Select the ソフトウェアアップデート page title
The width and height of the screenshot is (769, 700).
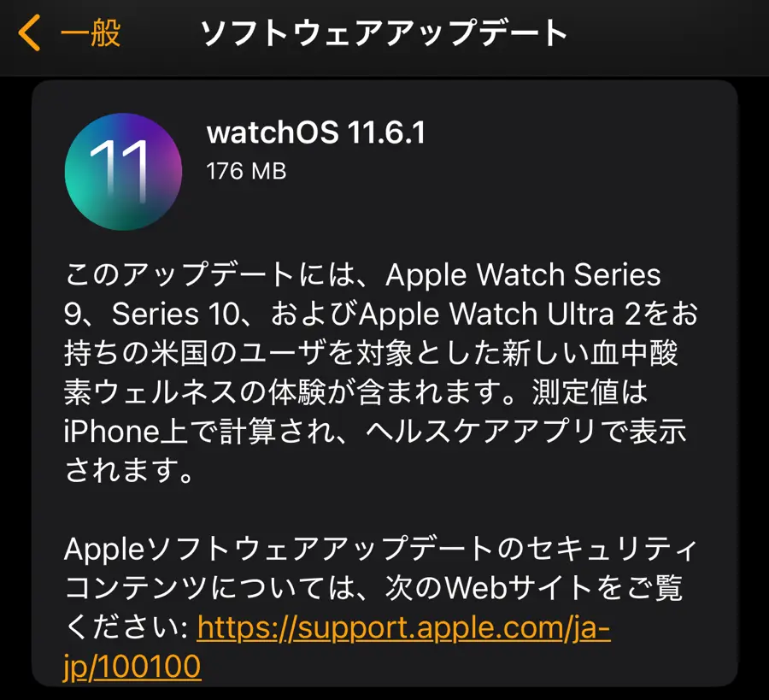coord(384,32)
